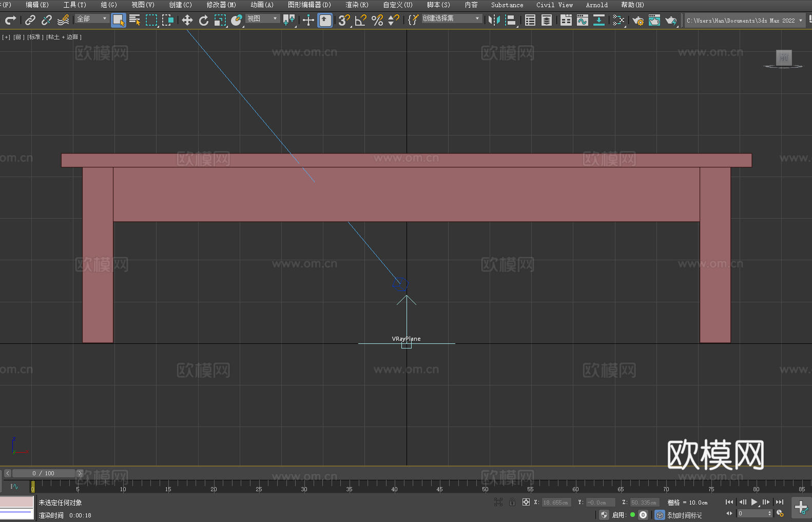Viewport: 812px width, 522px height.
Task: Click the pink MAXScript listener box
Action: pos(17,502)
